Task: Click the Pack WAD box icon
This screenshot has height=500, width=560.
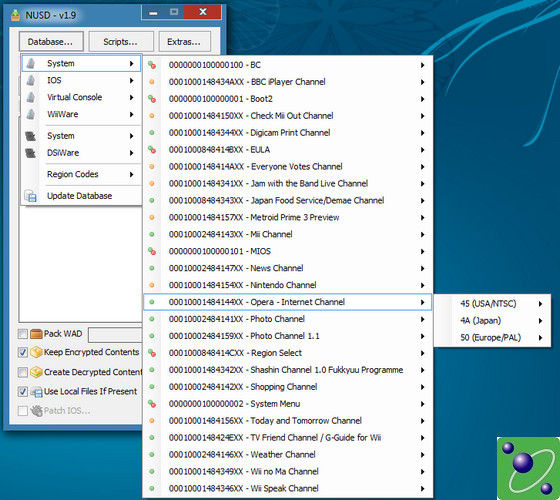Action: point(36,334)
